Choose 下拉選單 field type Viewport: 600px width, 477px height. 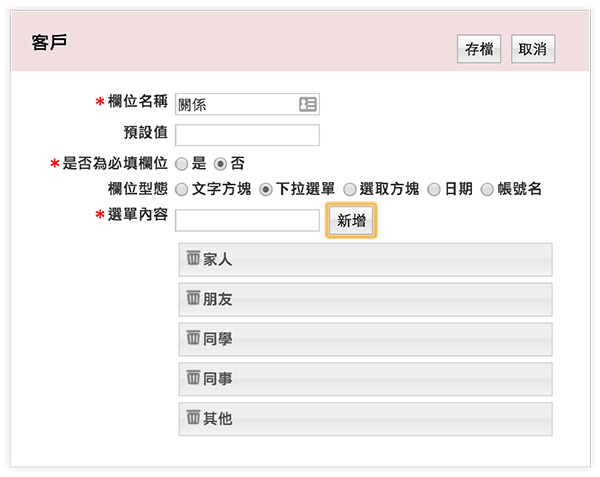(x=266, y=189)
